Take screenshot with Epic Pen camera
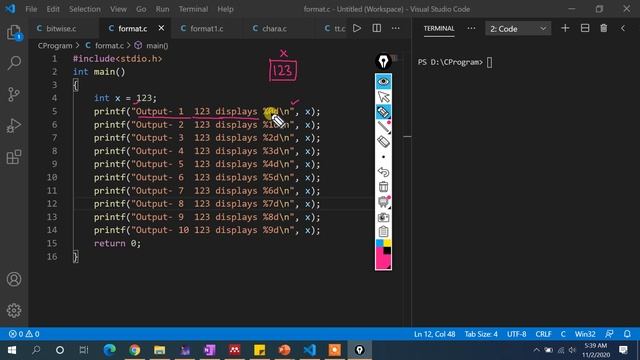 383,217
